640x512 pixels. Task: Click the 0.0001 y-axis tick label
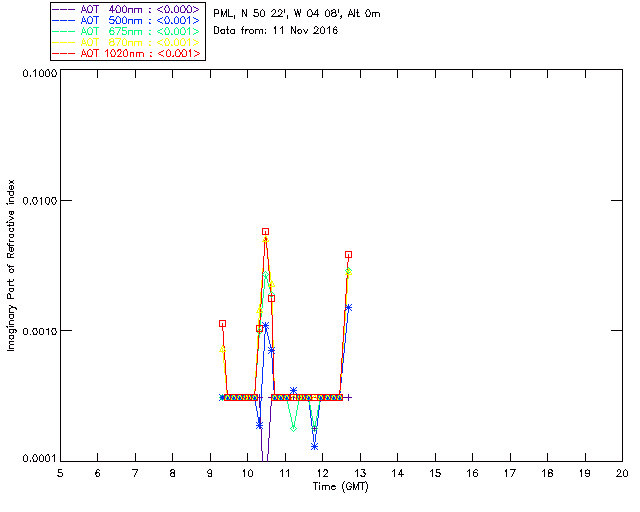tap(39, 458)
